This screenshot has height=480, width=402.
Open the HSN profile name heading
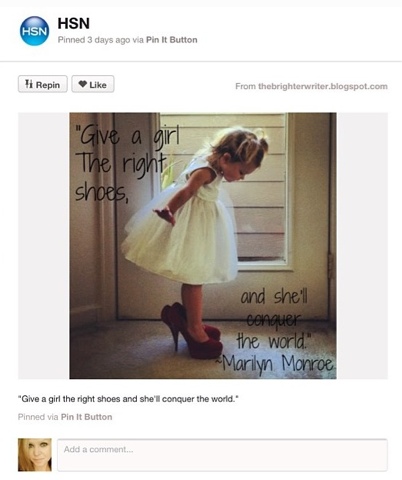click(x=74, y=24)
